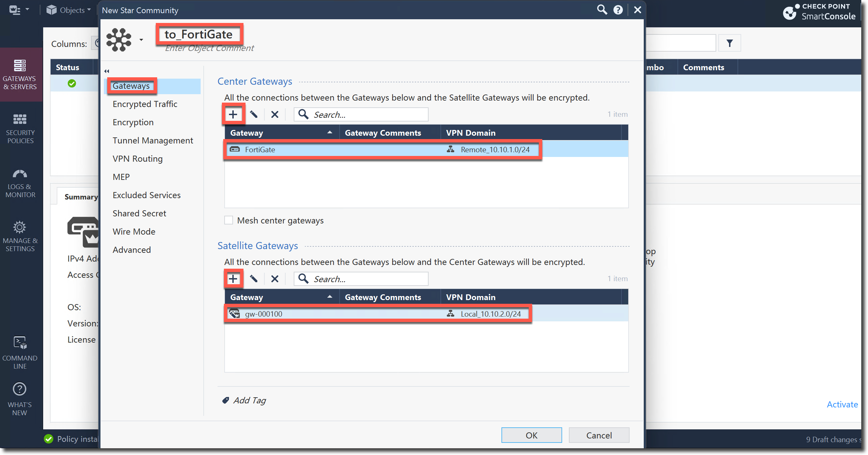Click edit pencil in Center Gateways toolbar

point(254,114)
